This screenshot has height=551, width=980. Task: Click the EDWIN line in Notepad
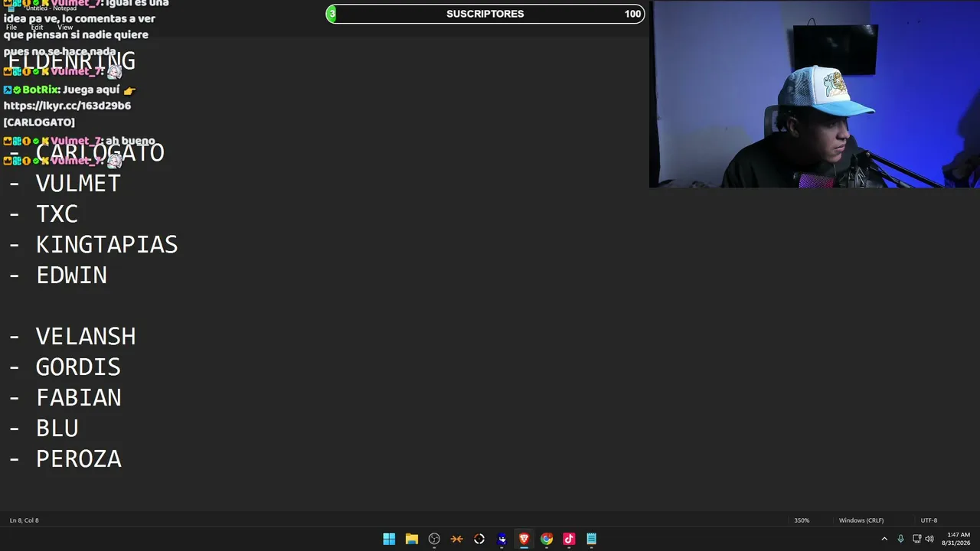[71, 275]
